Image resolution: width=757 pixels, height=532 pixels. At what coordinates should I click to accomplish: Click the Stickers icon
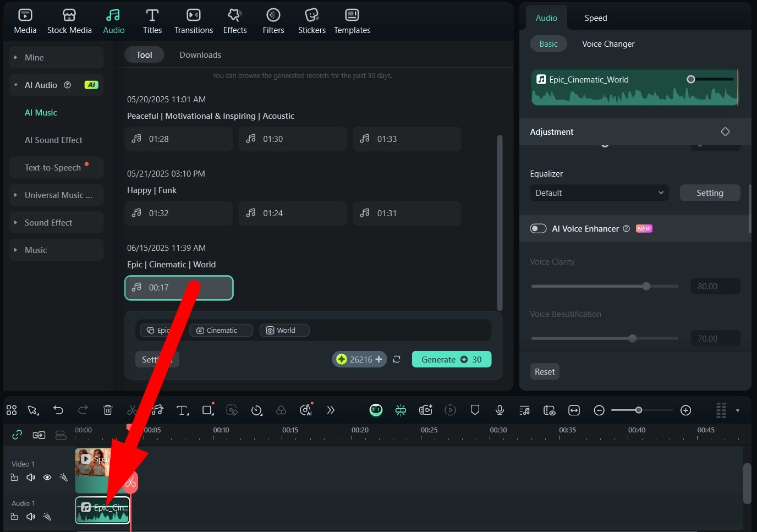(312, 15)
